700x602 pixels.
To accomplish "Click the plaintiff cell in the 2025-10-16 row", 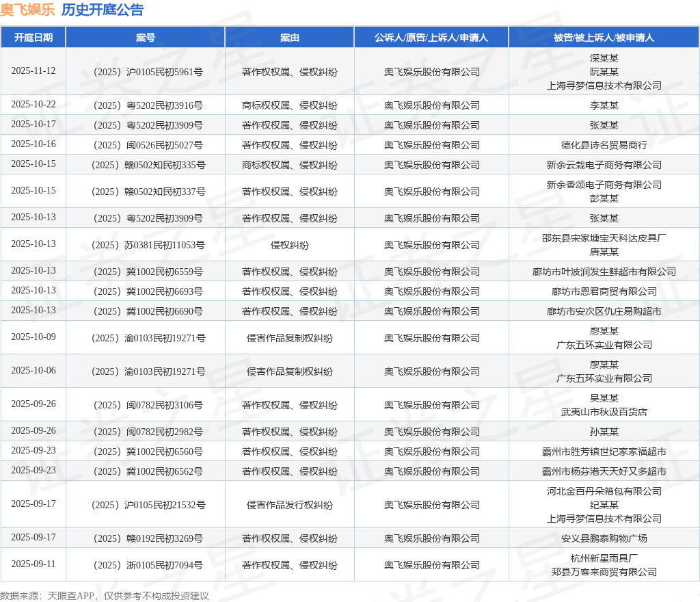I will 432,145.
